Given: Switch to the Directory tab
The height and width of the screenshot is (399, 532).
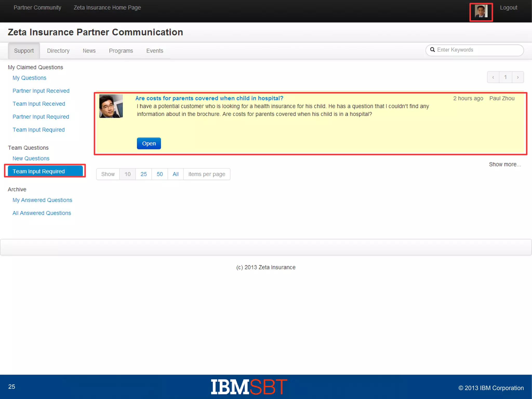Looking at the screenshot, I should tap(58, 51).
